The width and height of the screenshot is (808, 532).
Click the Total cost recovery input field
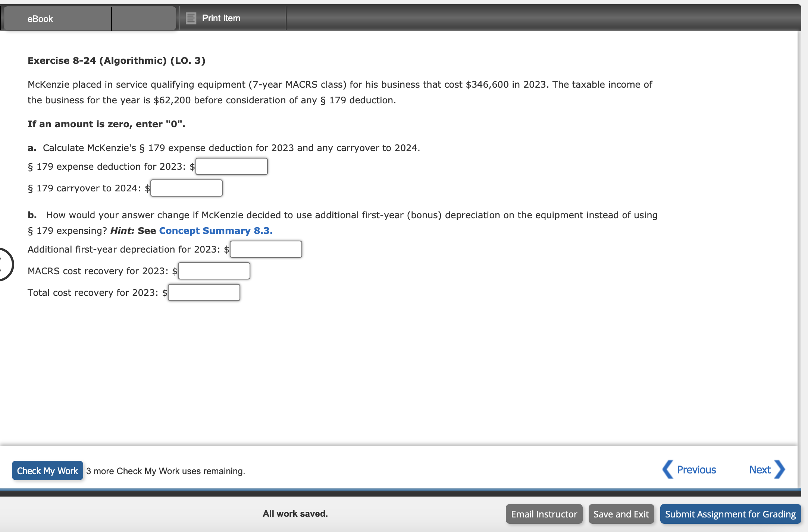point(204,292)
